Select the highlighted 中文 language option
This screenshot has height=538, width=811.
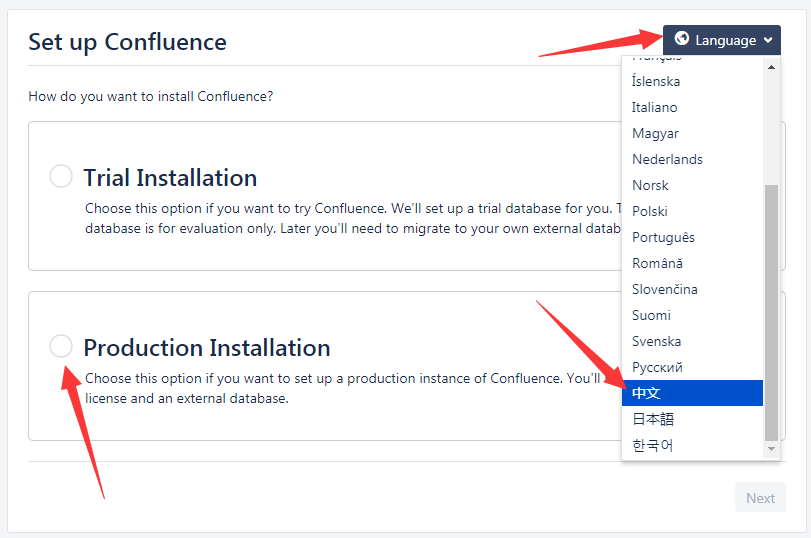point(692,393)
